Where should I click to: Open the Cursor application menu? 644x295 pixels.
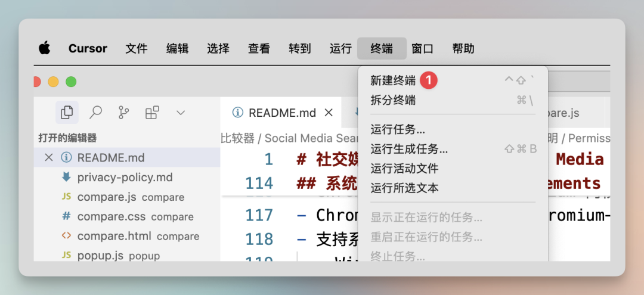[88, 48]
